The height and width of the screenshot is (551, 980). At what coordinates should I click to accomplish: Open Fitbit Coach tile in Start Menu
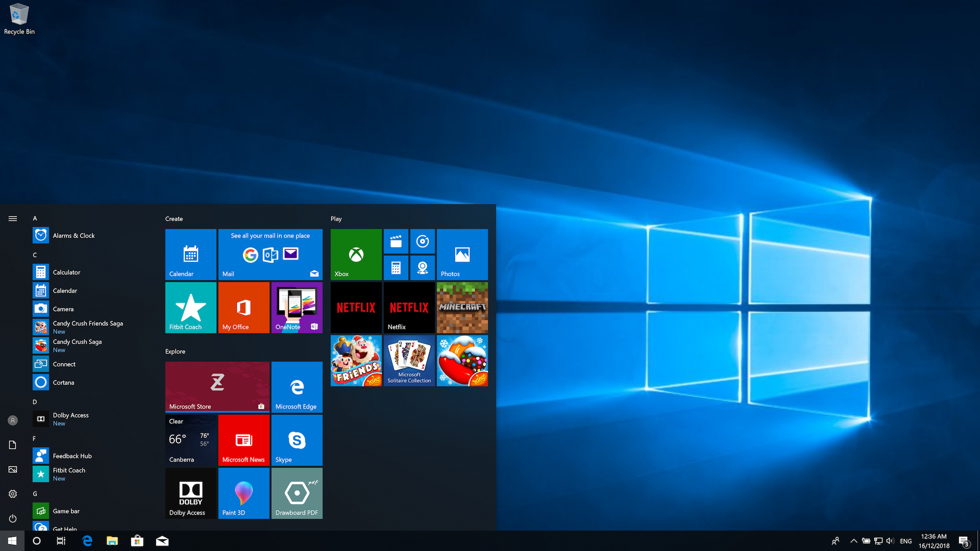pos(190,308)
